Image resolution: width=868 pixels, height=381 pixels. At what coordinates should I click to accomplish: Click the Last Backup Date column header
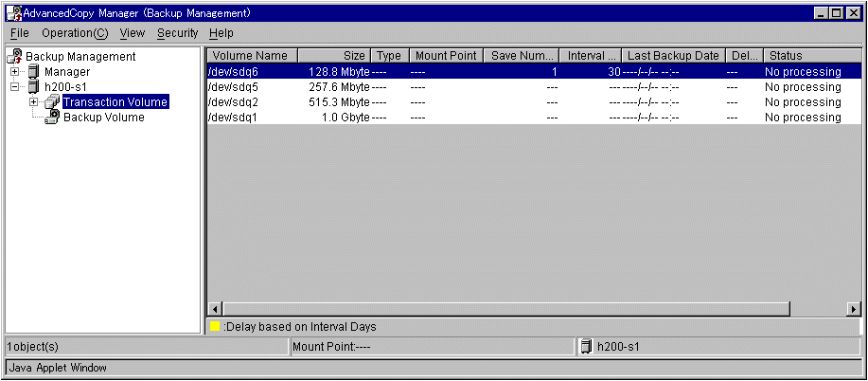coord(673,56)
